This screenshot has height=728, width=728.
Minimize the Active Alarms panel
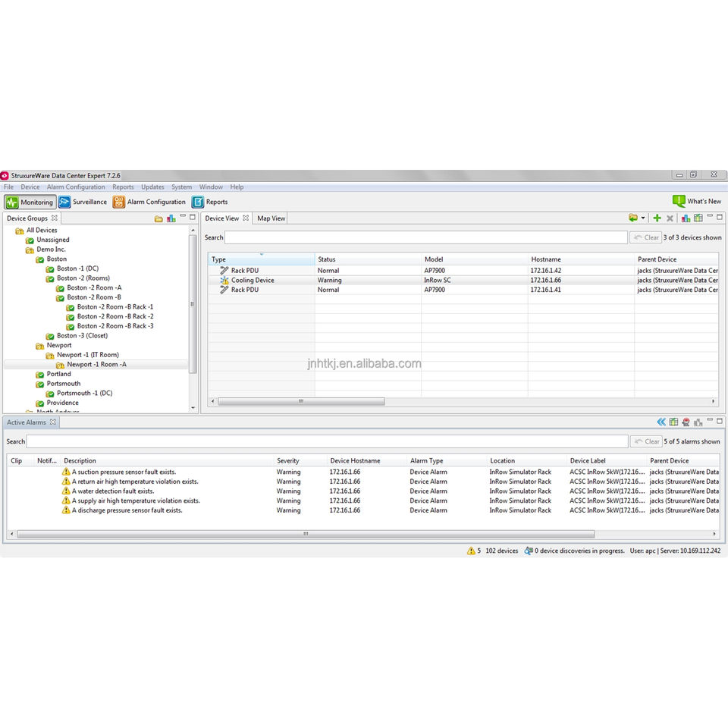coord(710,419)
